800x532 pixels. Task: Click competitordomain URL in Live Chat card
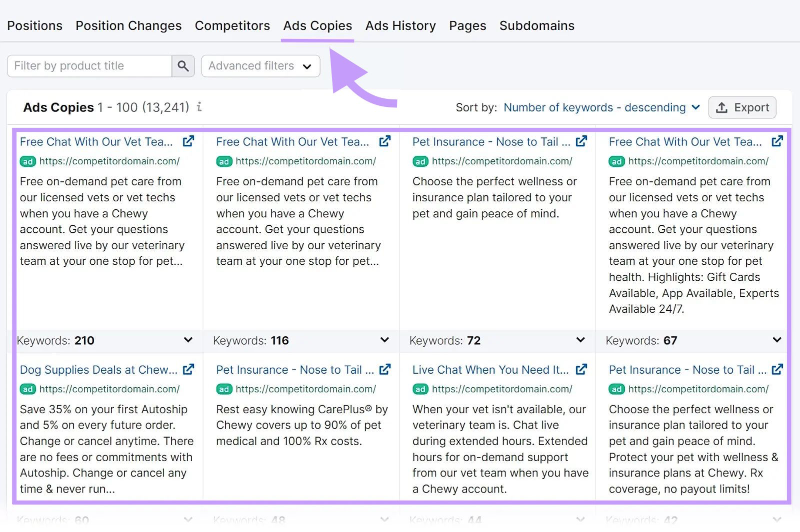[502, 389]
